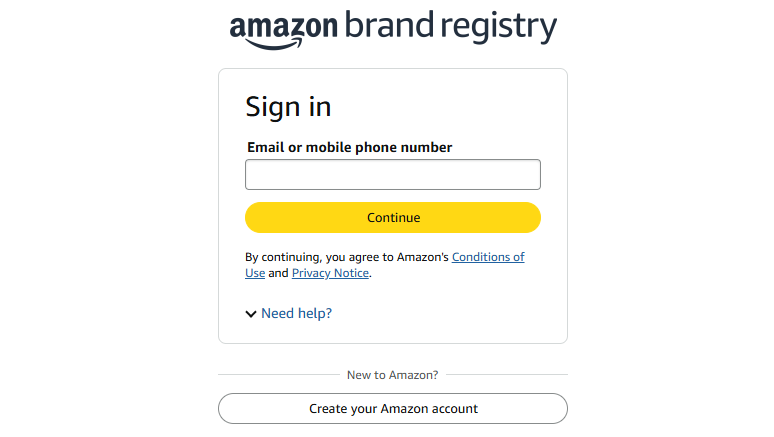Viewport: 774px width, 437px height.
Task: Click the word "Use" on the second legal line
Action: coord(255,273)
